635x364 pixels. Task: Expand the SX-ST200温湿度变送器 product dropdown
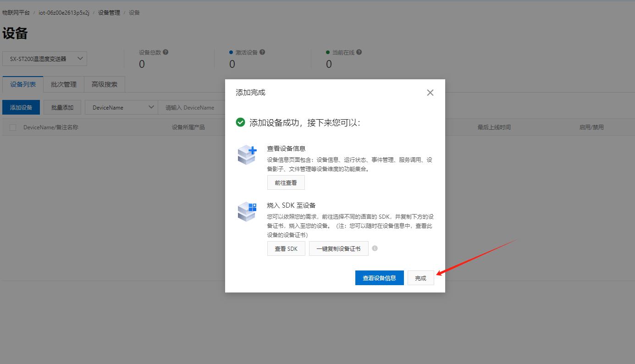tap(44, 59)
